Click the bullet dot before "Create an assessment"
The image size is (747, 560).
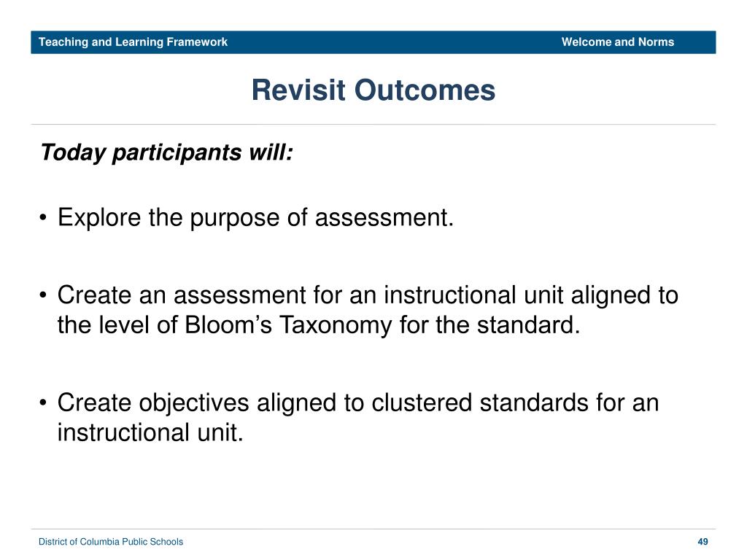(43, 295)
